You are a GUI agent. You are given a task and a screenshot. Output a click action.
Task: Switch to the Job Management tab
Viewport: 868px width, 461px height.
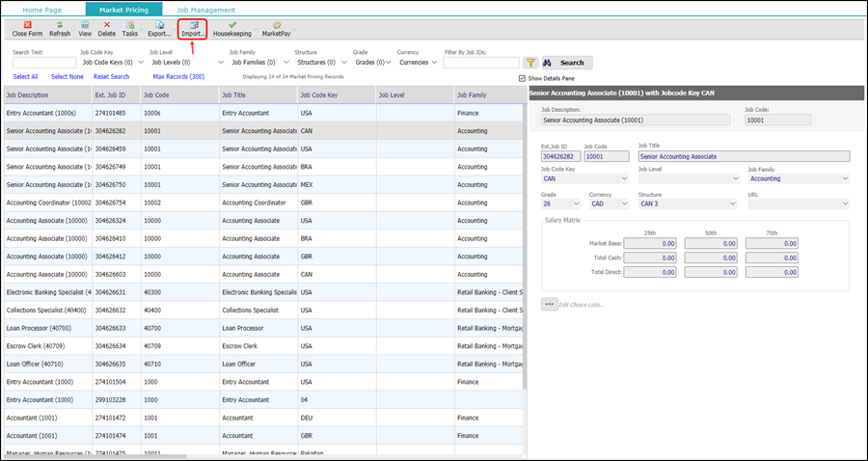coord(206,10)
